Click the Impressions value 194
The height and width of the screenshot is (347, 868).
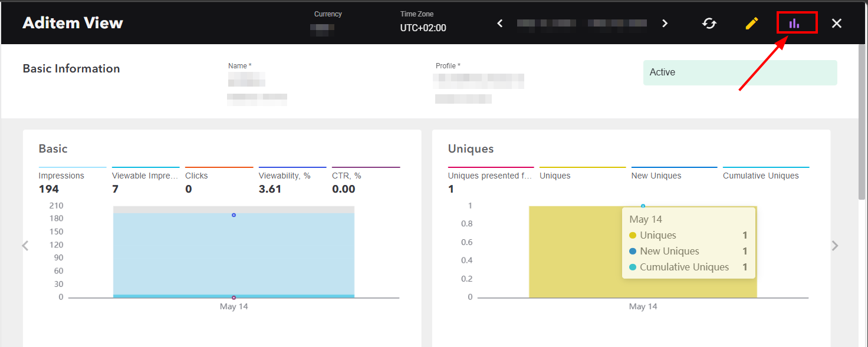(x=49, y=189)
